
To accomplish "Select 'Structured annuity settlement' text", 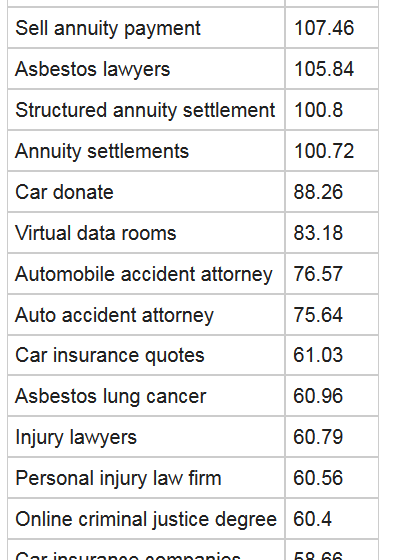I will tap(145, 110).
